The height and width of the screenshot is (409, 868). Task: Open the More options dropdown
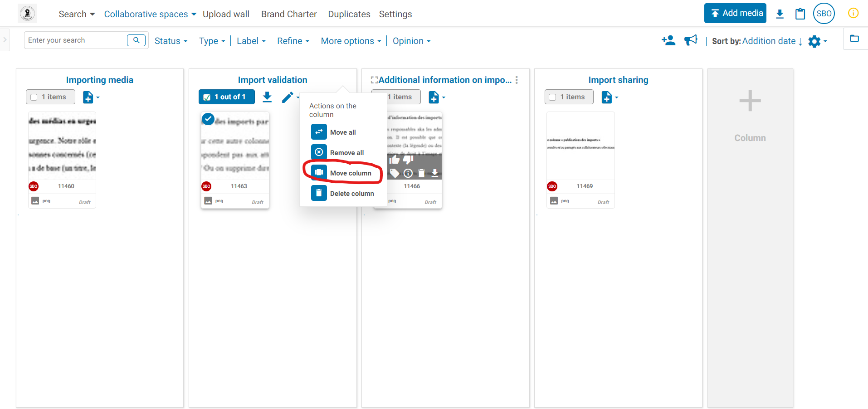pos(351,41)
